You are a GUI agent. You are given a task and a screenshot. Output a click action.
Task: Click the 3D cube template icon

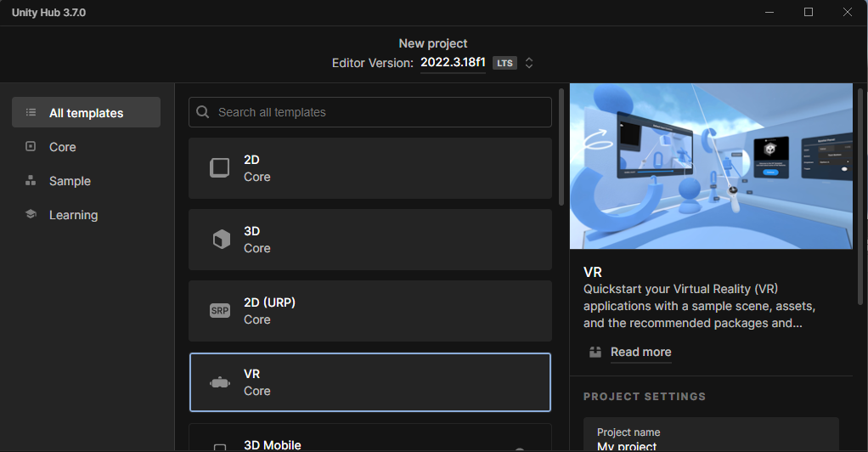tap(220, 240)
